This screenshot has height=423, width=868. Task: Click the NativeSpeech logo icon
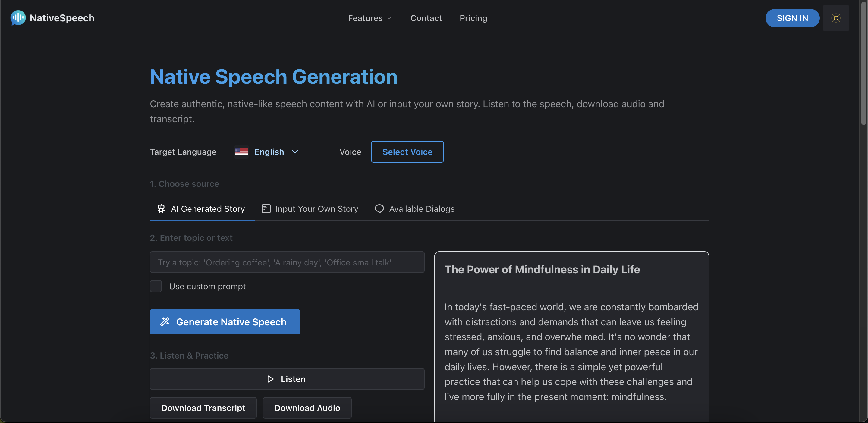(x=17, y=18)
